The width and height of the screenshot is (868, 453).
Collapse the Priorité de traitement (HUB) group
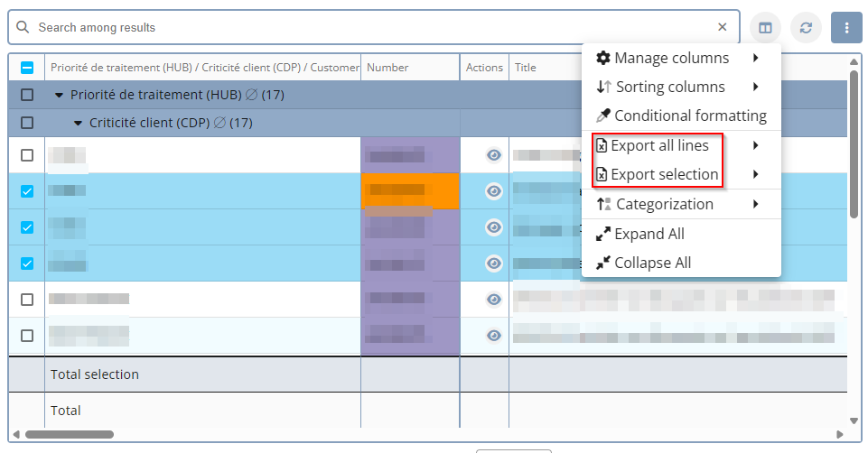(60, 95)
